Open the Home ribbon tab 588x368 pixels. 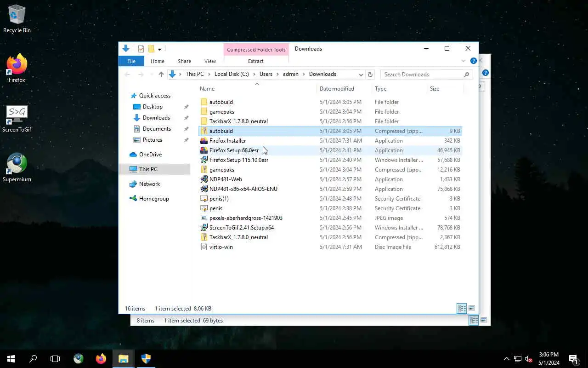click(x=158, y=61)
